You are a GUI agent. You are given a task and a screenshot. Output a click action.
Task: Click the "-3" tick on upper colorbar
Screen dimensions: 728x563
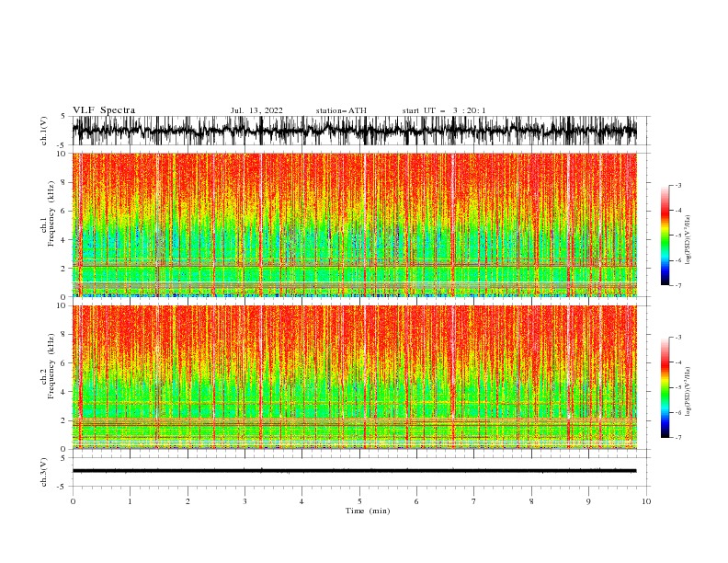(678, 185)
